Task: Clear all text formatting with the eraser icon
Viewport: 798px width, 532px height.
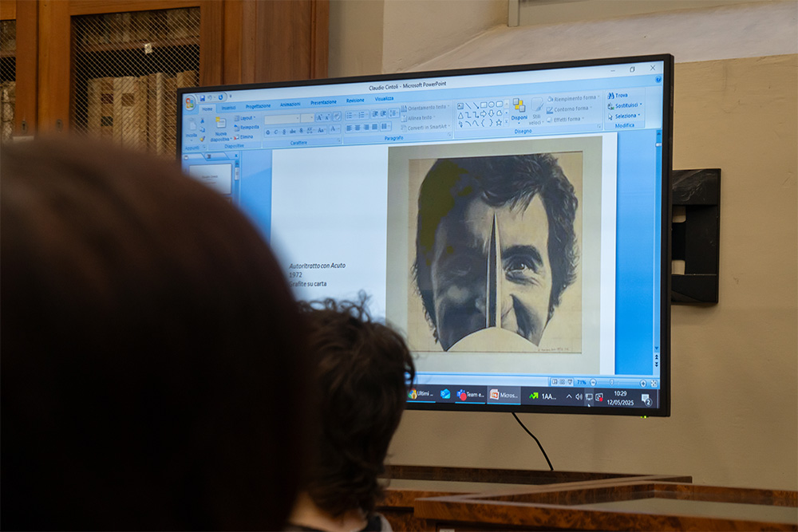Action: point(337,117)
